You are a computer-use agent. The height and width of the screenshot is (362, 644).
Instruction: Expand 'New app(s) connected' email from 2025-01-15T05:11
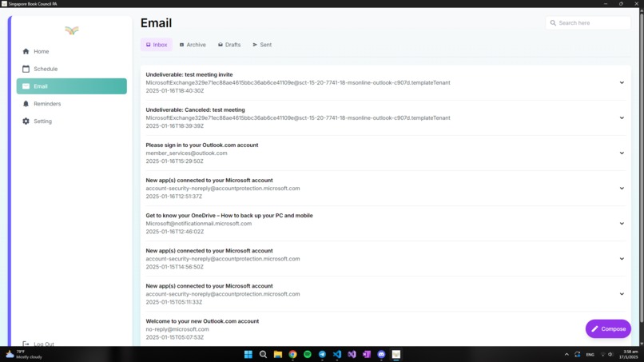[622, 294]
